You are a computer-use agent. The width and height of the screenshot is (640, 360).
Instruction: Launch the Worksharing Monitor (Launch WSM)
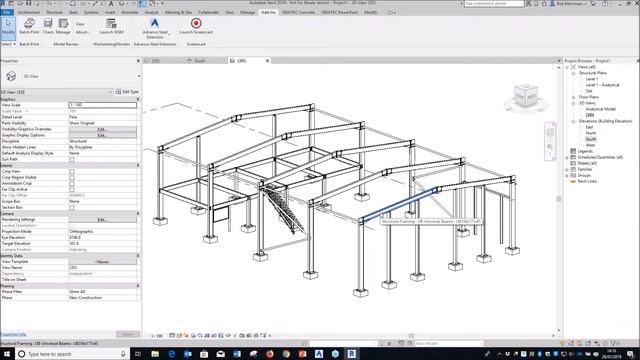[111, 25]
